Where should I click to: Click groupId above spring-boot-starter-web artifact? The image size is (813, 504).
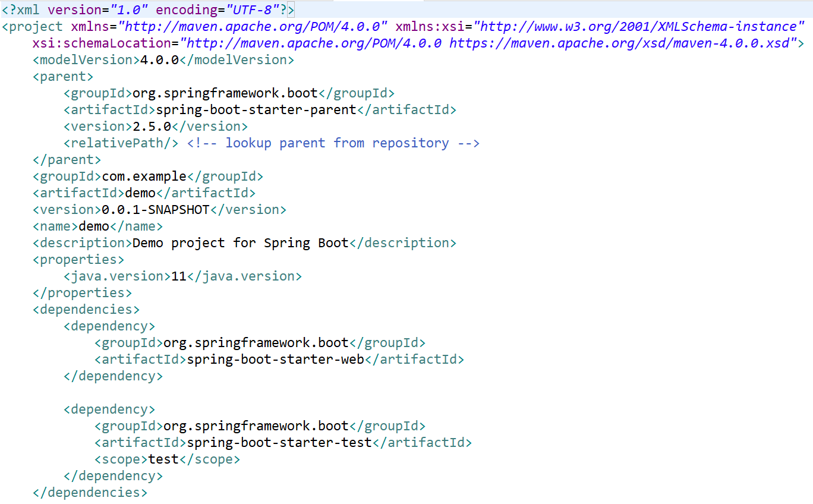pos(256,342)
